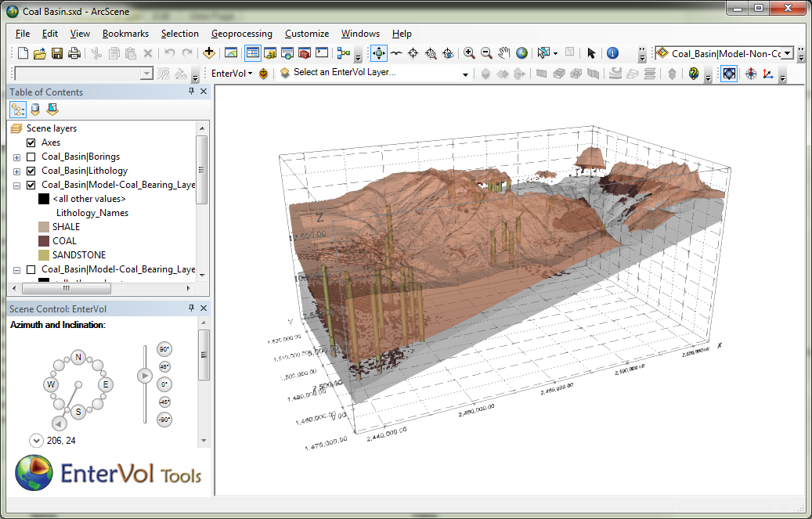Open the ModelBuilder window icon

point(343,52)
